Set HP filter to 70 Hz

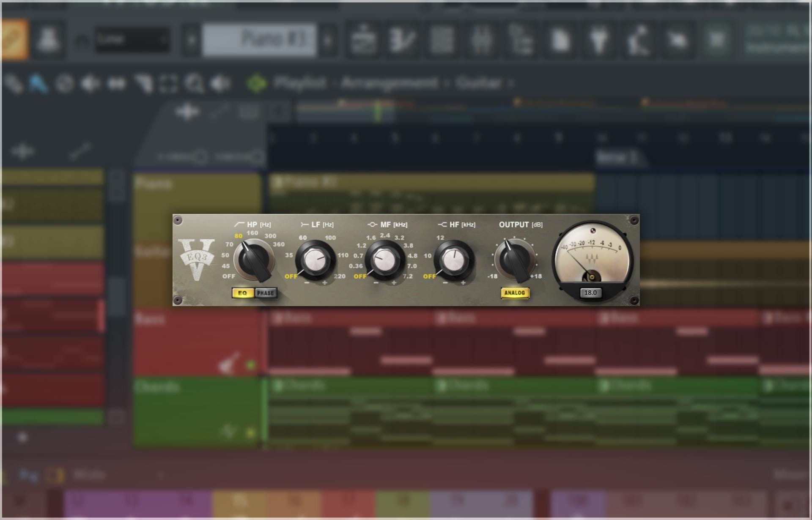[229, 244]
